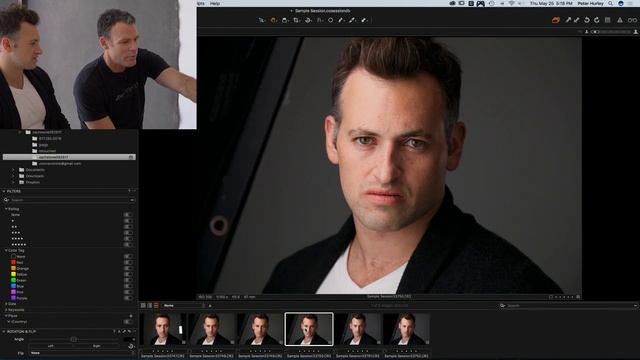Expand the Keywords filter group
The height and width of the screenshot is (360, 640).
(6, 310)
